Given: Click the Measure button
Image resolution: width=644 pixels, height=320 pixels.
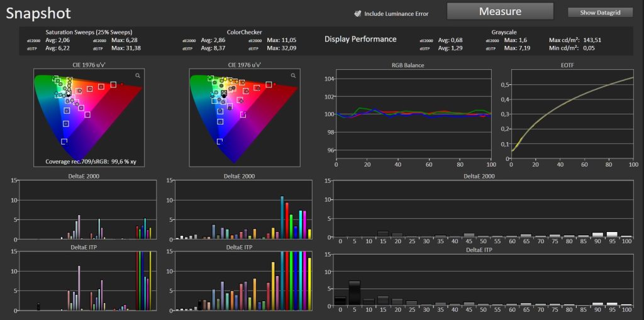Looking at the screenshot, I should pos(500,11).
